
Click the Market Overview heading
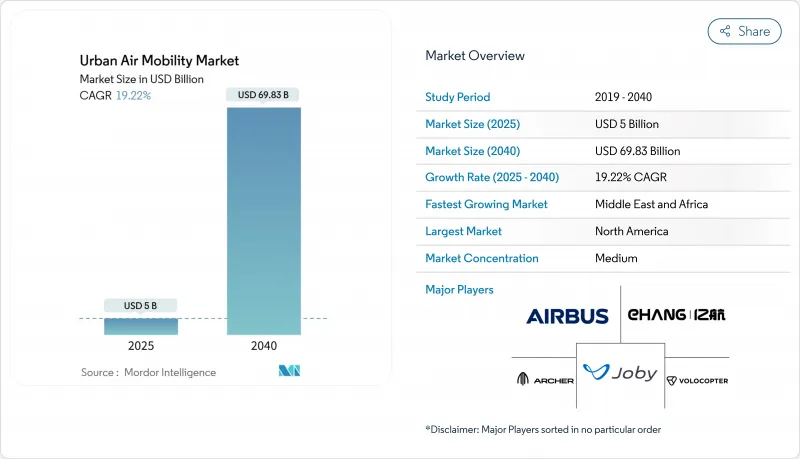pyautogui.click(x=474, y=56)
